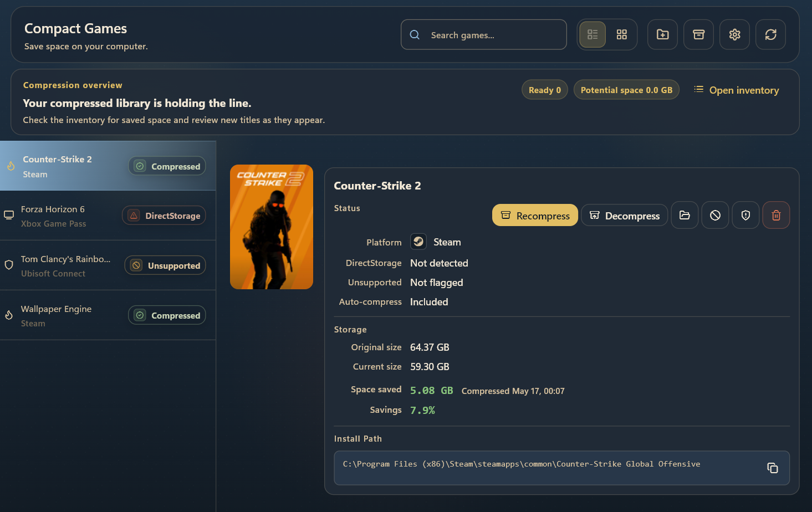Select Tom Clancy's Rainbow game row
Screen dimensions: 812x512
coord(108,265)
